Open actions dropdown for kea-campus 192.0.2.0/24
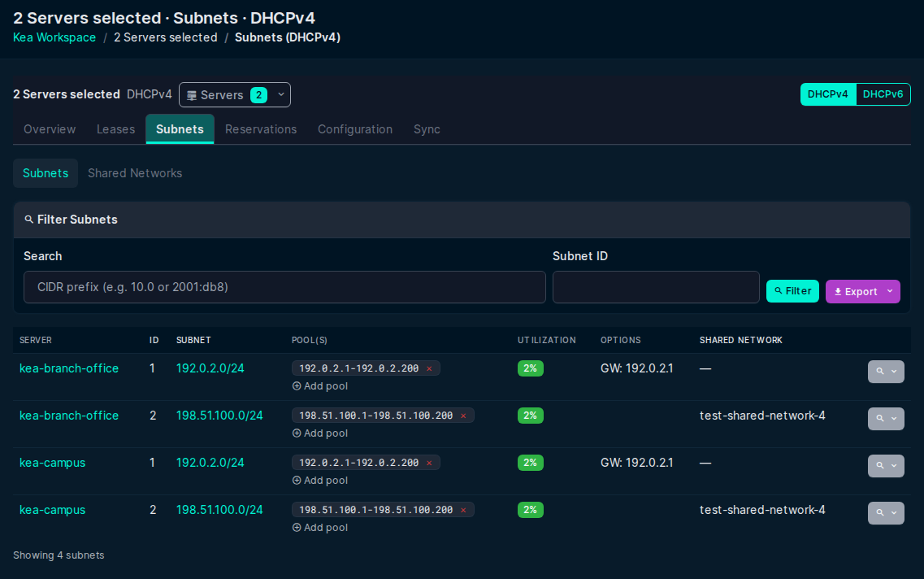Screen dimensions: 924x579 tap(886, 466)
